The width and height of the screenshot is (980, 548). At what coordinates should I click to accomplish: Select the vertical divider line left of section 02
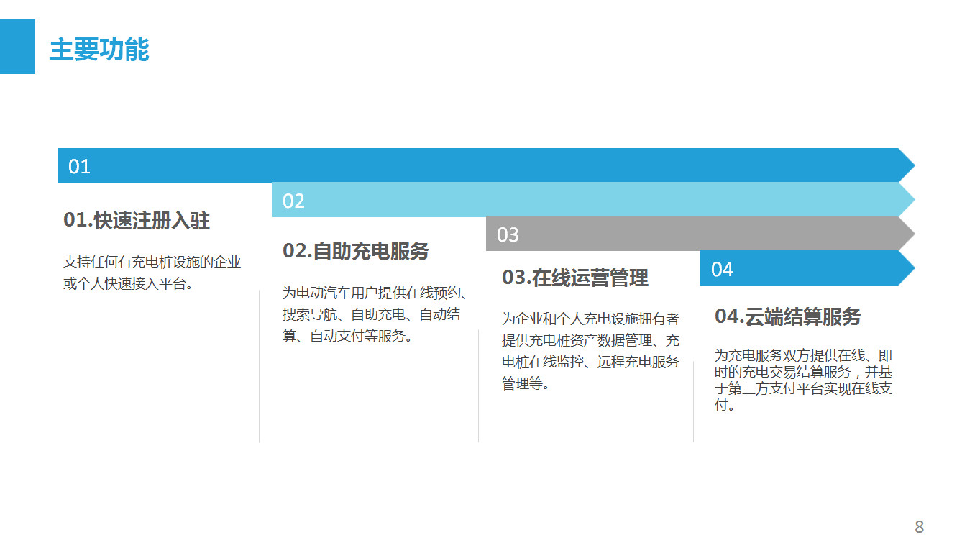coord(259,367)
